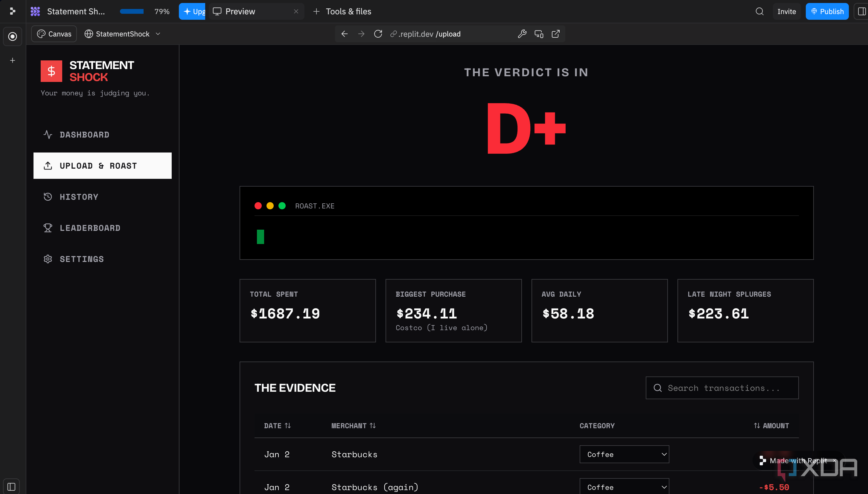Viewport: 868px width, 494px height.
Task: Sort transactions by Amount
Action: tap(771, 426)
